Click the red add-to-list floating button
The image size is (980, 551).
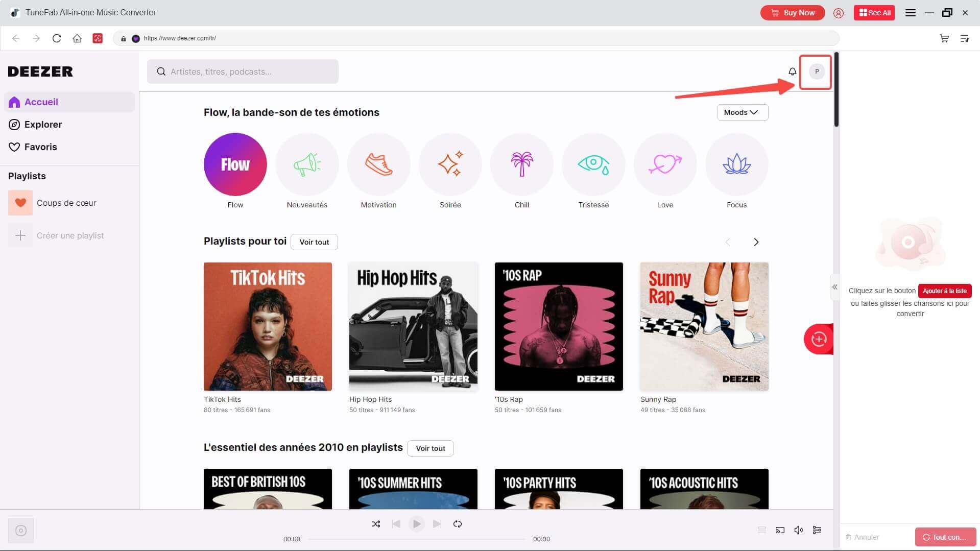(819, 339)
